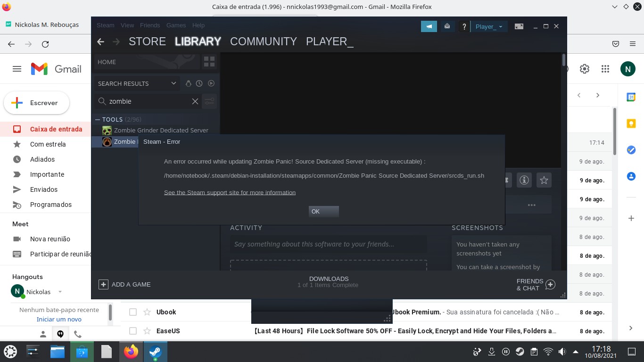Click ADD A GAME in Steam

point(124,284)
